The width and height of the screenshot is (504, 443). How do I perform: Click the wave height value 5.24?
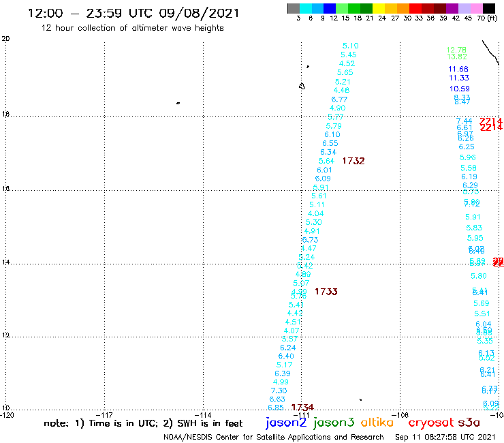click(306, 257)
